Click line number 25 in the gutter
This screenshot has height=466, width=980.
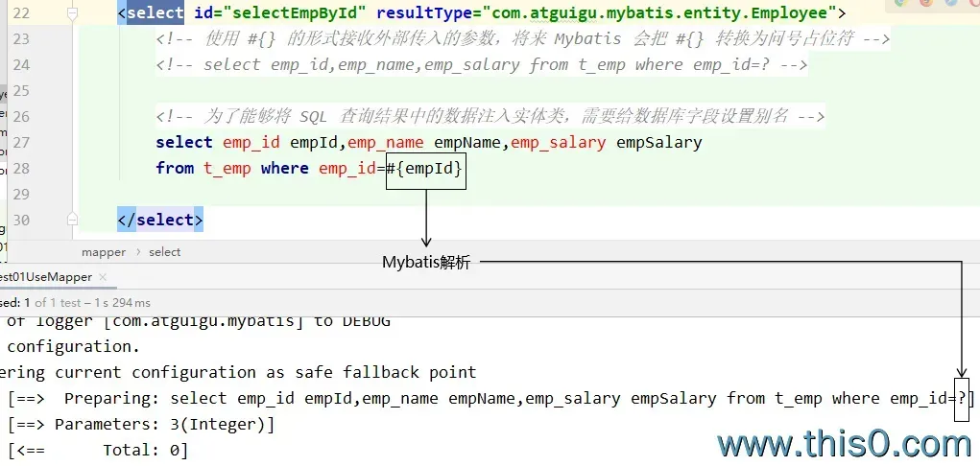coord(20,91)
